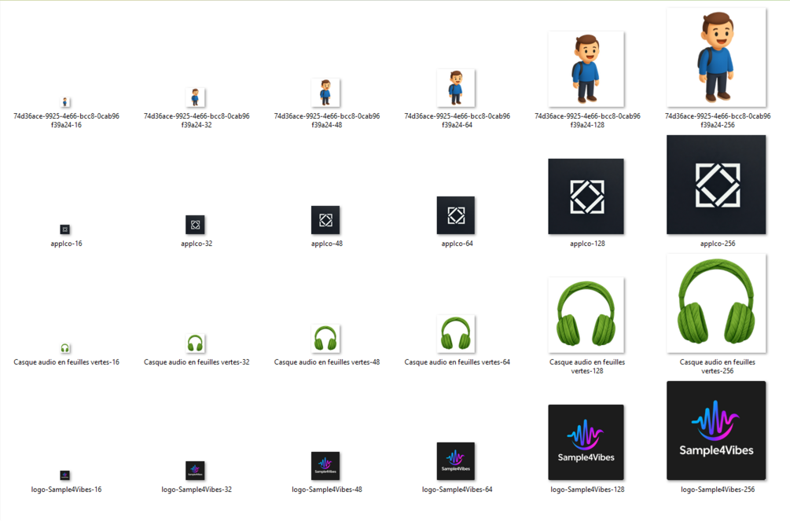Click the label text applco-32
The height and width of the screenshot is (532, 790).
pyautogui.click(x=197, y=244)
